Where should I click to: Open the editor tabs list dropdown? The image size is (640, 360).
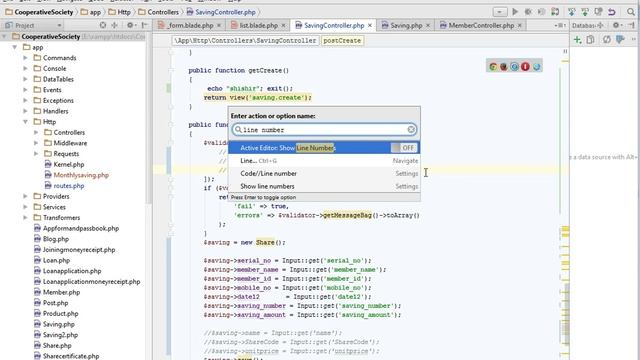[x=560, y=25]
